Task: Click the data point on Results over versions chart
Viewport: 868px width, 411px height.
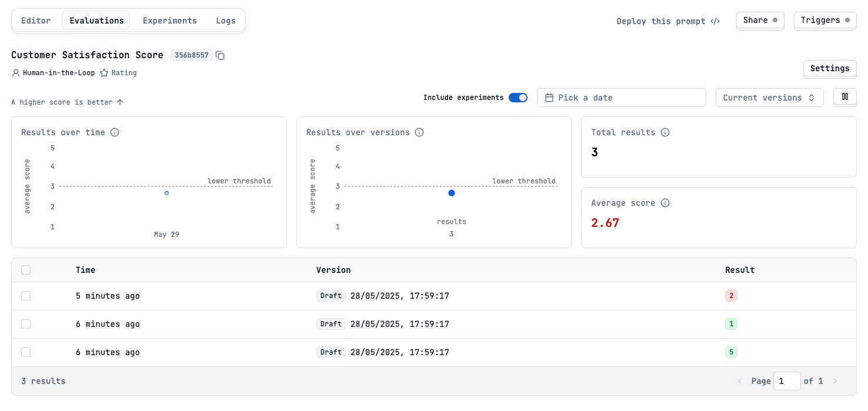Action: point(452,193)
